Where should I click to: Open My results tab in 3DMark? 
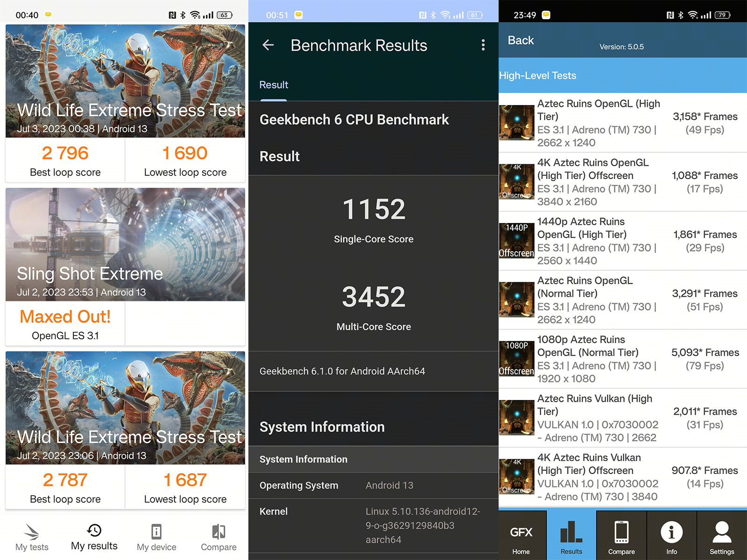(x=94, y=537)
